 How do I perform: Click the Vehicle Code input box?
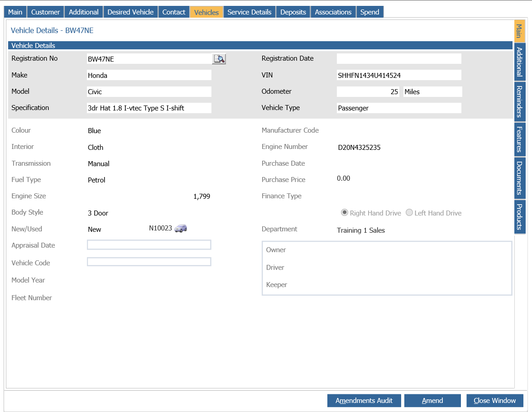point(149,262)
